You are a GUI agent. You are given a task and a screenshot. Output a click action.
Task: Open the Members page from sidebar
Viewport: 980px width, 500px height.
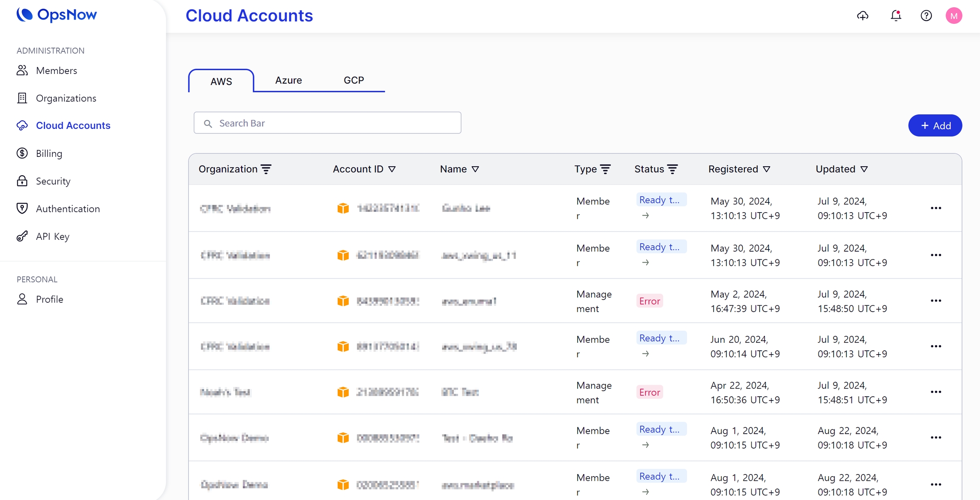(x=56, y=71)
